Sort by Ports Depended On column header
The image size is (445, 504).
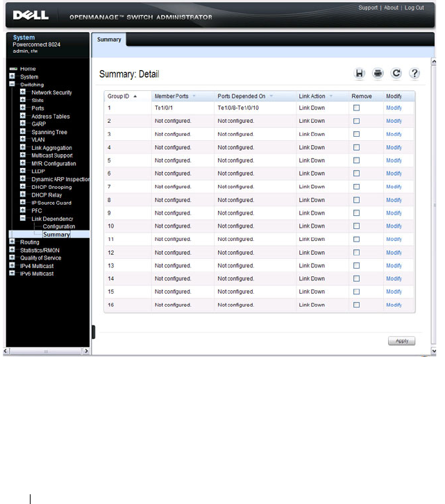pyautogui.click(x=241, y=96)
